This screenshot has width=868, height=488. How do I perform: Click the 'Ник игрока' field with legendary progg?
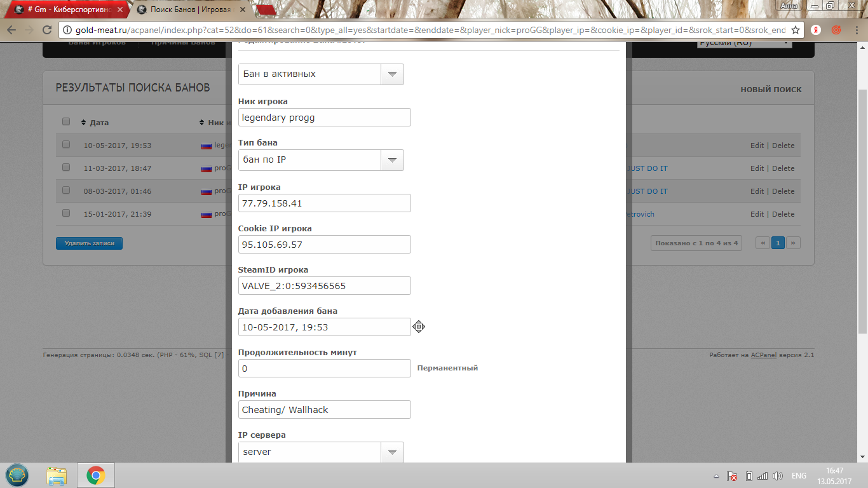(x=325, y=118)
